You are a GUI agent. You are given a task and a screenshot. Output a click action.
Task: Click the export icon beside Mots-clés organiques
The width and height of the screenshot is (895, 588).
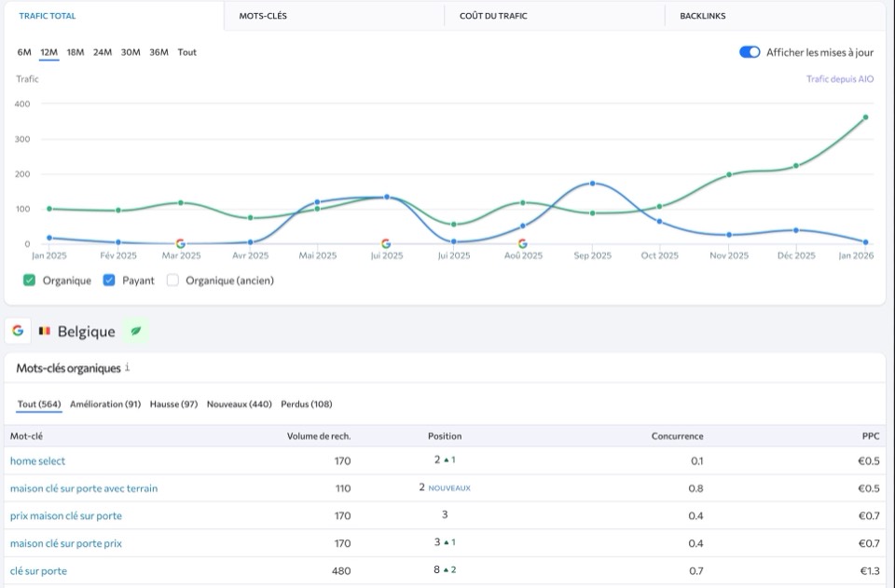tap(128, 368)
